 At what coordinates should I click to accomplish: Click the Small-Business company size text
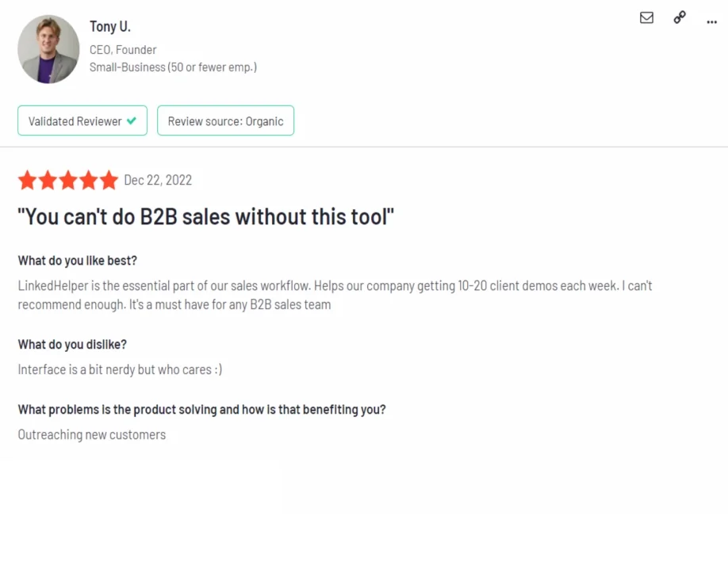click(173, 67)
